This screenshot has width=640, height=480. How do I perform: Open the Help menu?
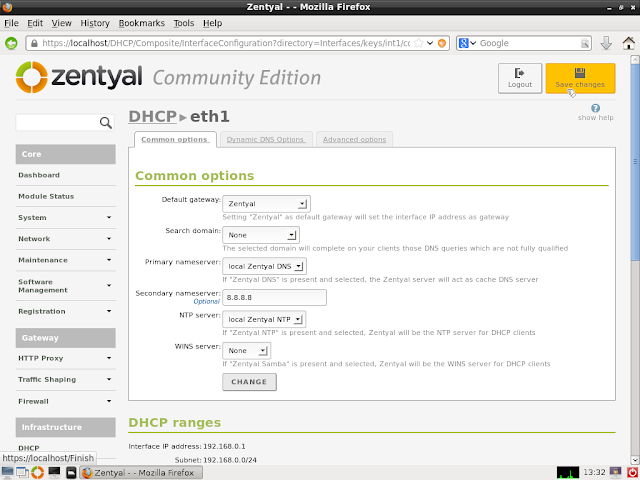(x=213, y=23)
